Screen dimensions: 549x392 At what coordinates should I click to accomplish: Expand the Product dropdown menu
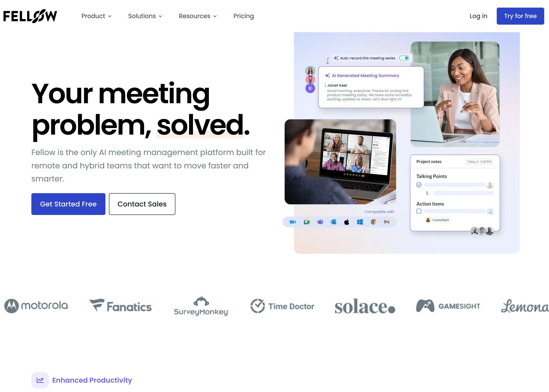pos(97,16)
